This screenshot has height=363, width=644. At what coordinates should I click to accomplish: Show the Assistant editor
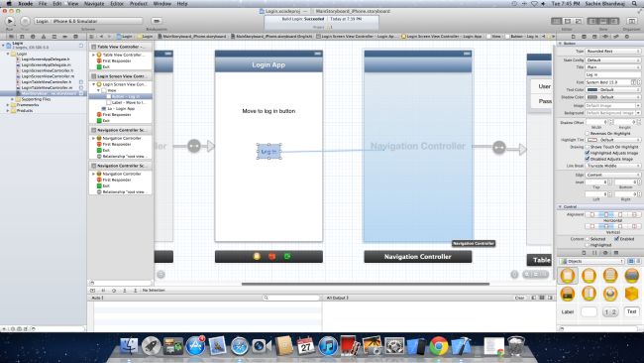tap(568, 21)
